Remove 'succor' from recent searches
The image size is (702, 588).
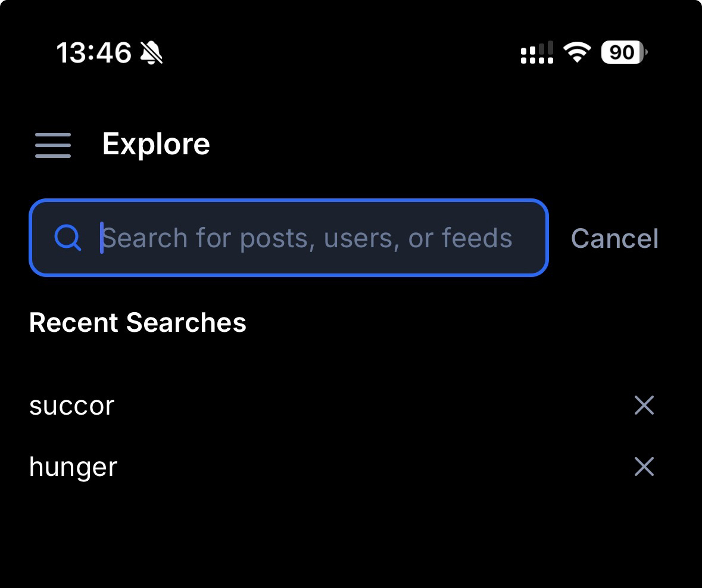(644, 406)
